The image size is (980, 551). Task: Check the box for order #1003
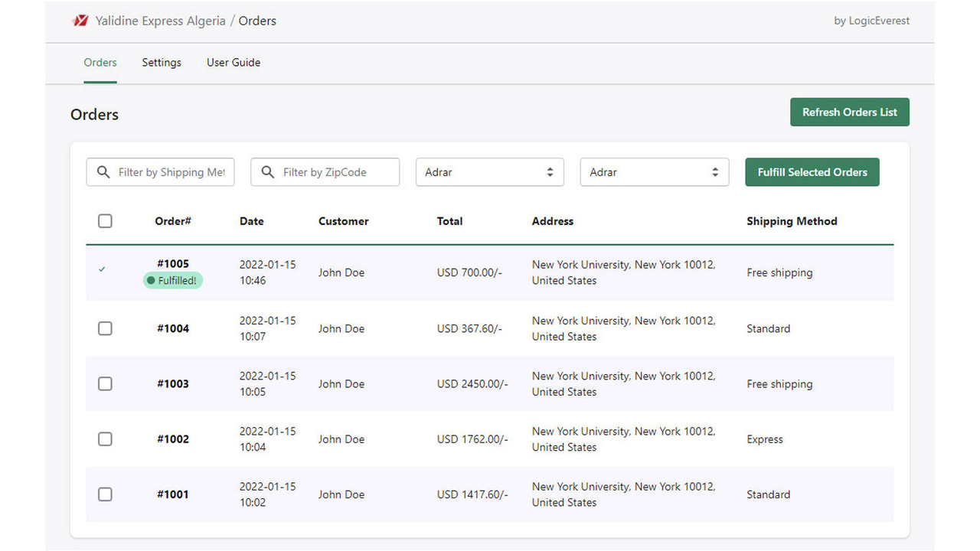(x=105, y=383)
